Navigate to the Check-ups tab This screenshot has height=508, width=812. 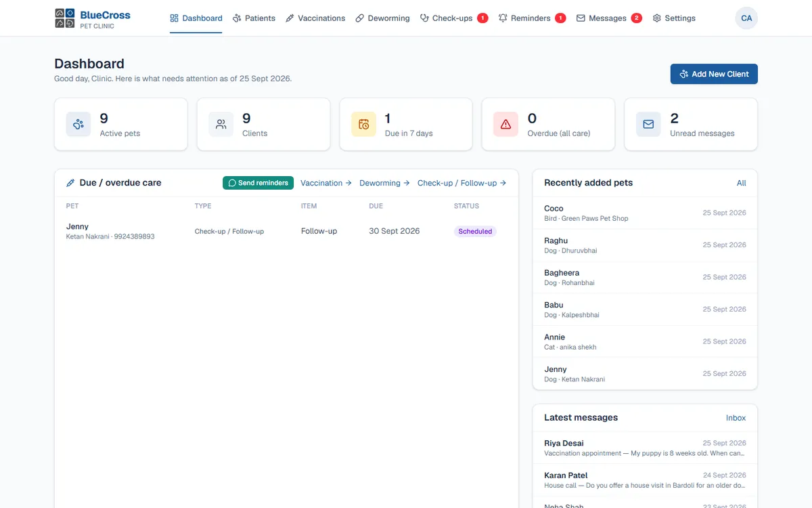pos(454,18)
